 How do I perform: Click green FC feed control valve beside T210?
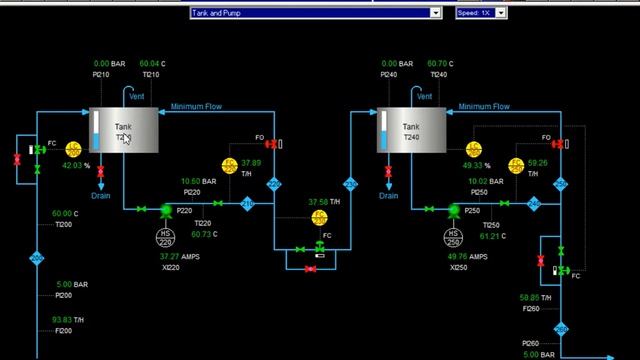[x=40, y=150]
